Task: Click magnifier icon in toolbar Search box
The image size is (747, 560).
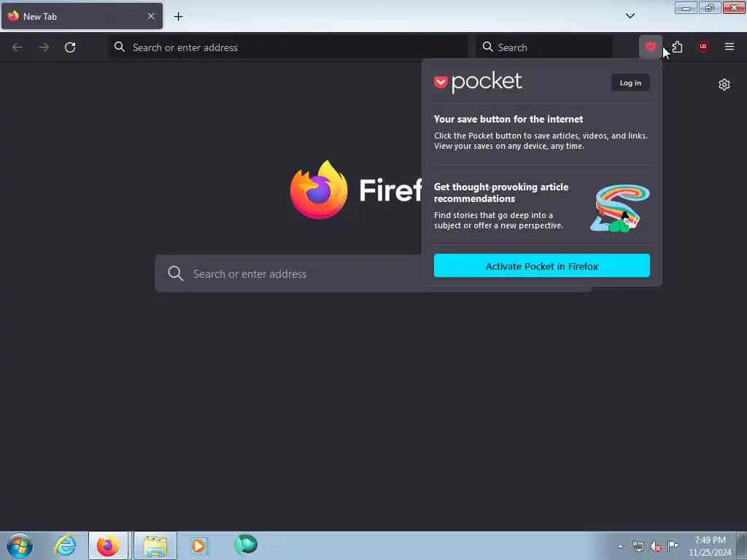Action: (487, 47)
